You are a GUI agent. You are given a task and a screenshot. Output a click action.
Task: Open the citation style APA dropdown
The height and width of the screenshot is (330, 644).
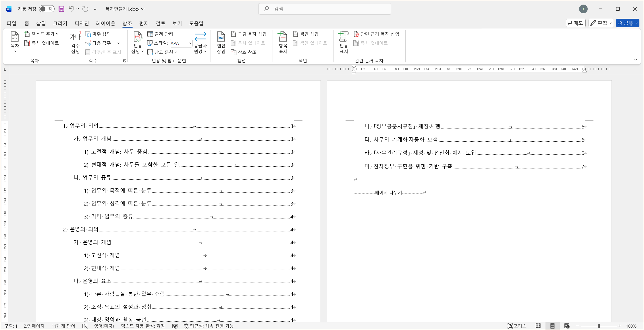[190, 43]
